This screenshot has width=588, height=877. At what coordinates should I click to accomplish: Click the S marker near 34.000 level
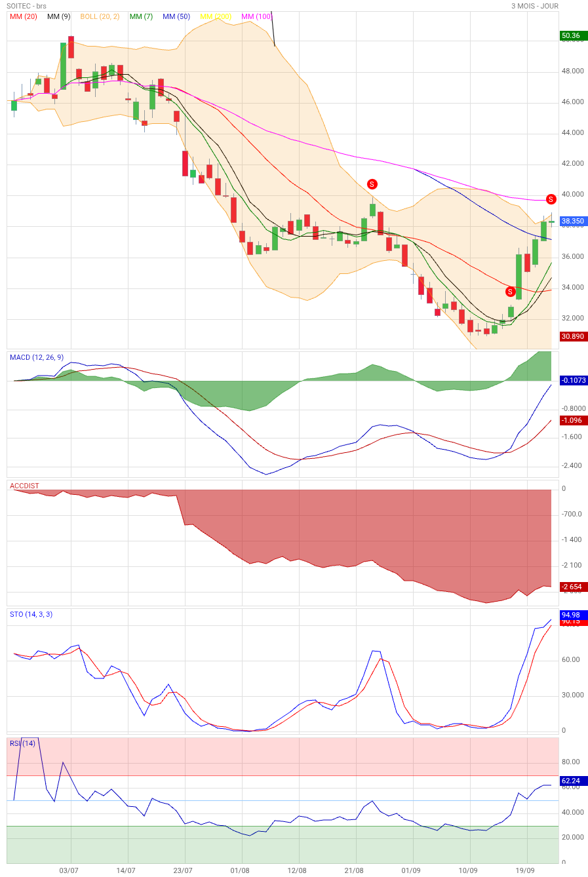510,291
